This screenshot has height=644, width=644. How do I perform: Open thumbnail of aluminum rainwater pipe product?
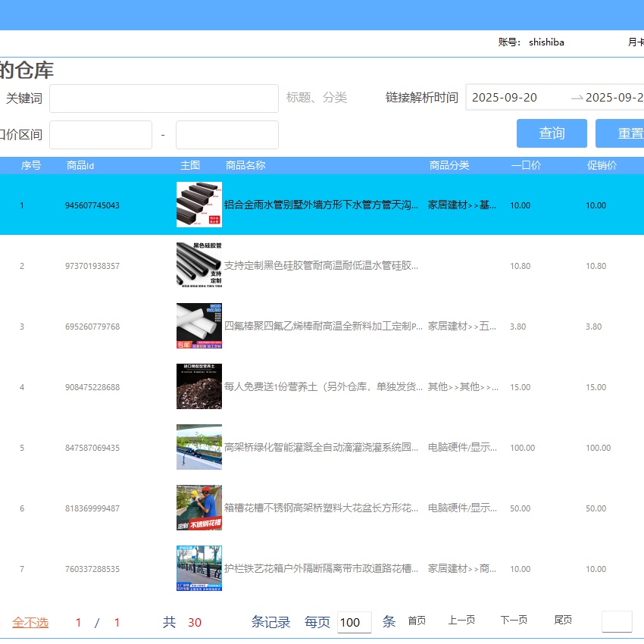click(x=199, y=205)
